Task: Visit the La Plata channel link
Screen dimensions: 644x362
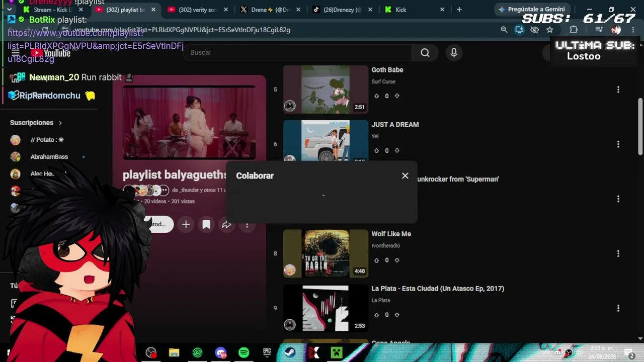Action: point(381,300)
